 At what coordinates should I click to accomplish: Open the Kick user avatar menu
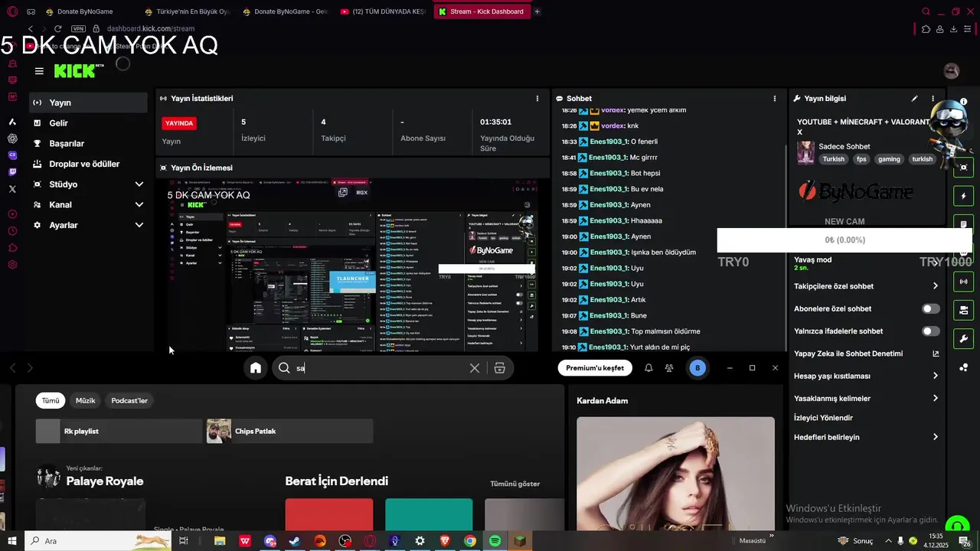[952, 71]
